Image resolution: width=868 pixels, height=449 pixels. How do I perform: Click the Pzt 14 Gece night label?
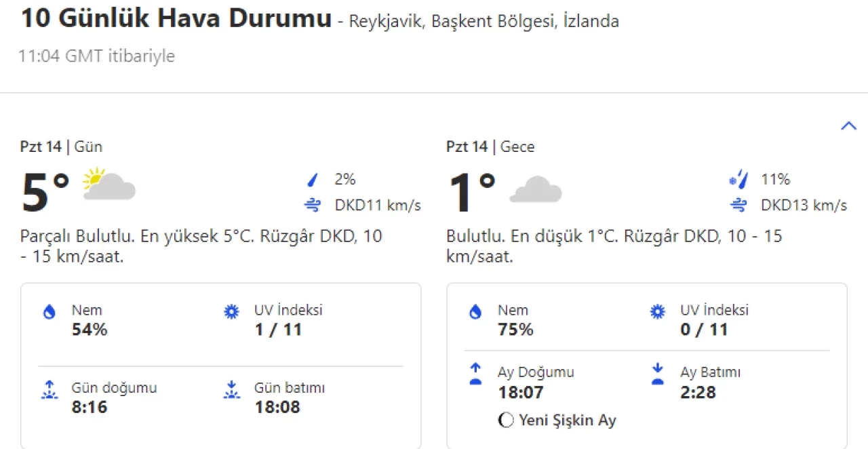click(x=490, y=147)
